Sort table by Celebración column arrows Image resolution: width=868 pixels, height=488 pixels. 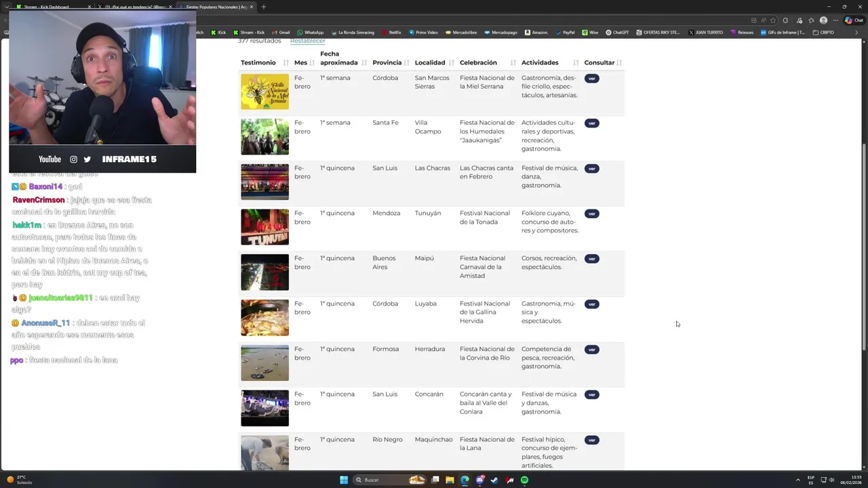tap(513, 63)
